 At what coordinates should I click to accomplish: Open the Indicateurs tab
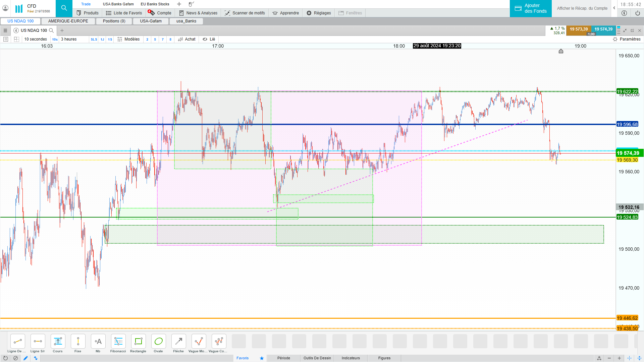(x=351, y=358)
